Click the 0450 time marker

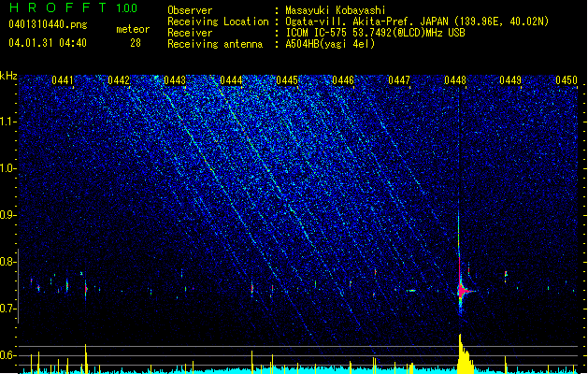click(566, 80)
